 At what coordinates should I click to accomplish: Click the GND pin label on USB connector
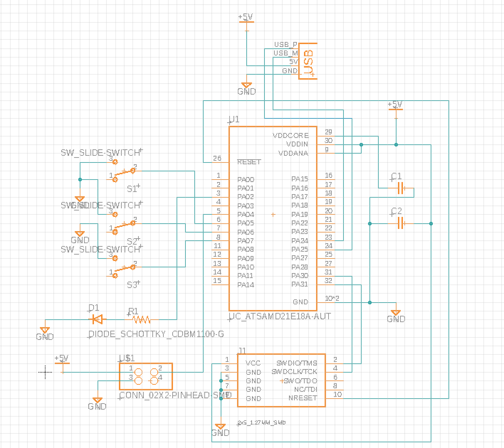pos(290,71)
